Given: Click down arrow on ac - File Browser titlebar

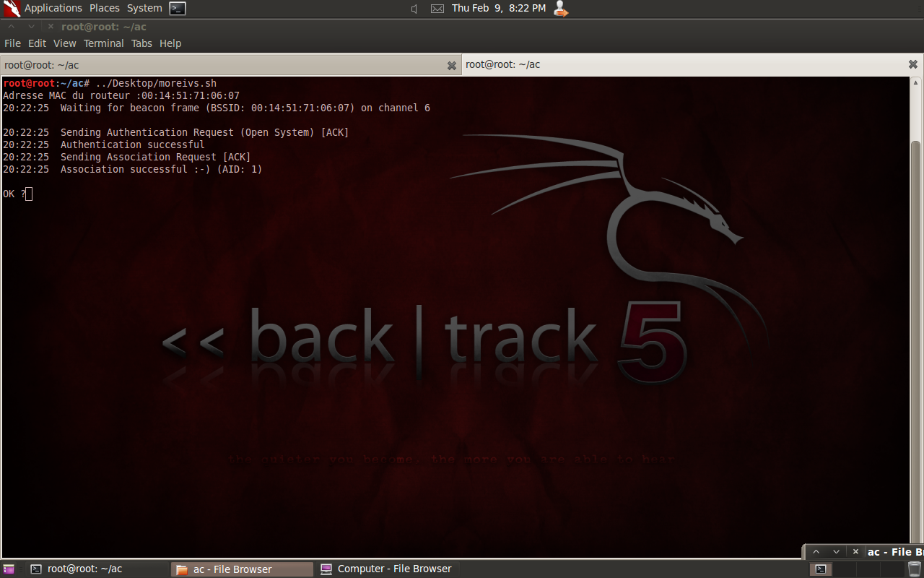Looking at the screenshot, I should 836,551.
